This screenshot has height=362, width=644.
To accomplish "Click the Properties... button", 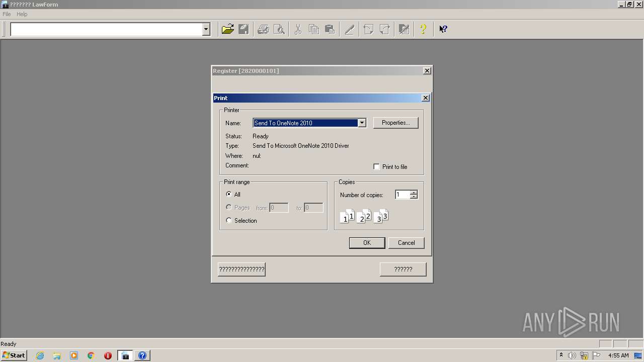I will [x=396, y=123].
